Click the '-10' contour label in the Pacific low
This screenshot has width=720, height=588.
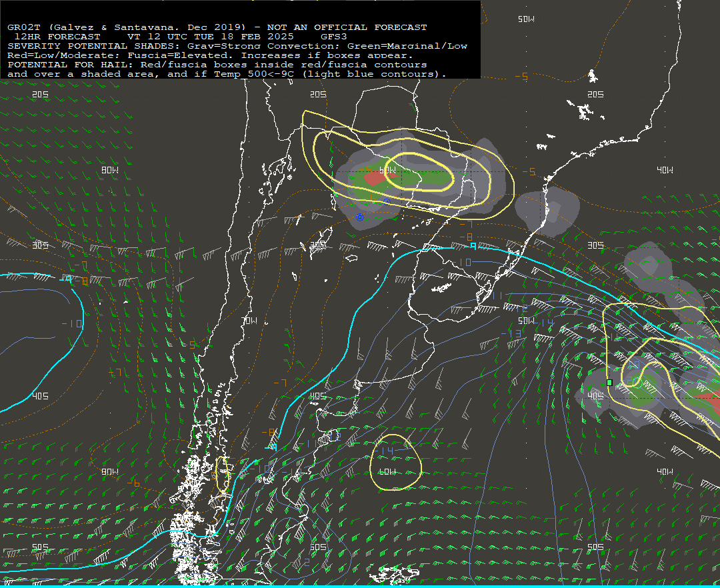[73, 323]
